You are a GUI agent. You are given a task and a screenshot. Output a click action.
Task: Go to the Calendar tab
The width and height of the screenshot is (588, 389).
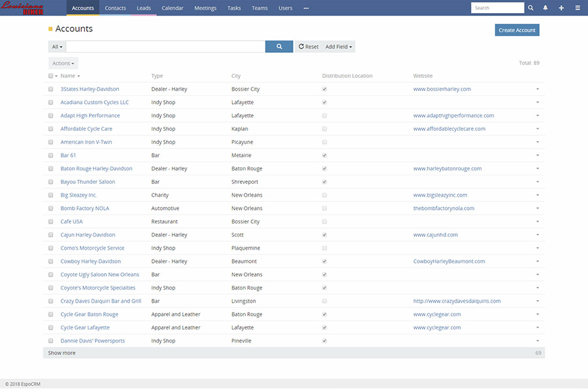[x=172, y=8]
